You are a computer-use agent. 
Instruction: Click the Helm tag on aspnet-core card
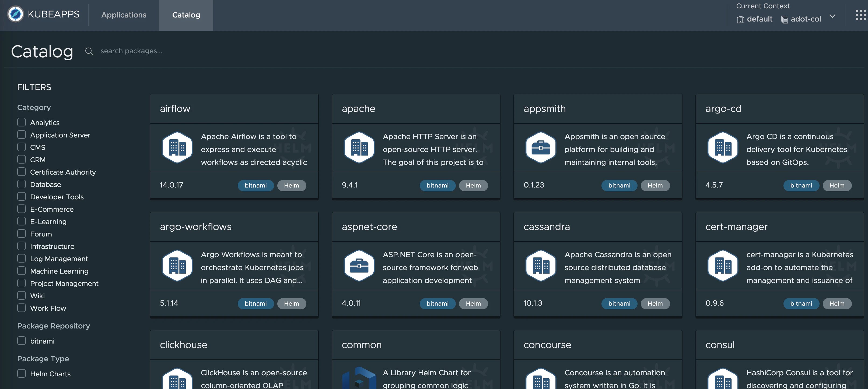(473, 304)
